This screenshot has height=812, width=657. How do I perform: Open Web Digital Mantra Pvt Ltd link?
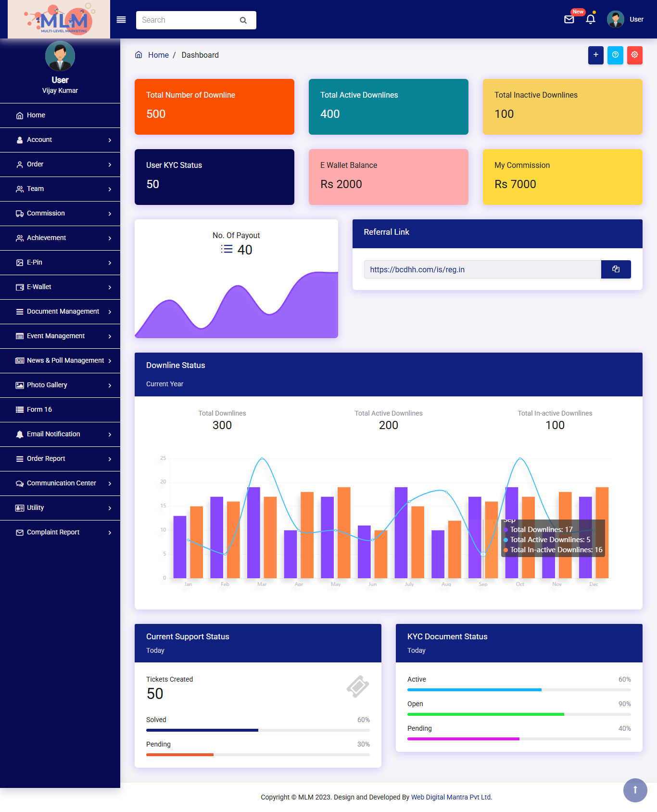[x=451, y=797]
